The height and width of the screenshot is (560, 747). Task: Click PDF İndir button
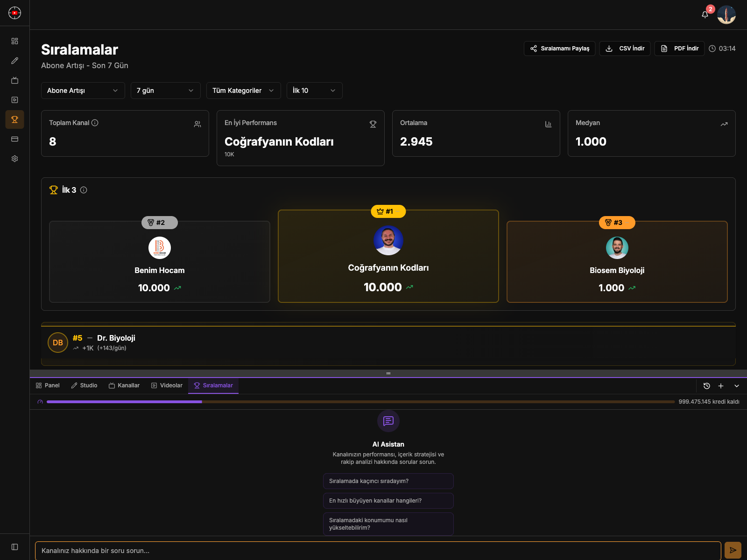(x=679, y=49)
